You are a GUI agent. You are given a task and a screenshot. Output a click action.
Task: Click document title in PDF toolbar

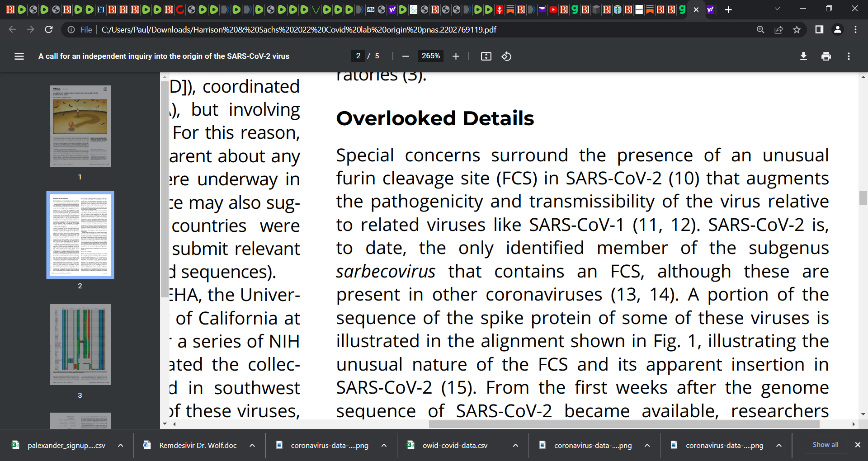pos(164,56)
